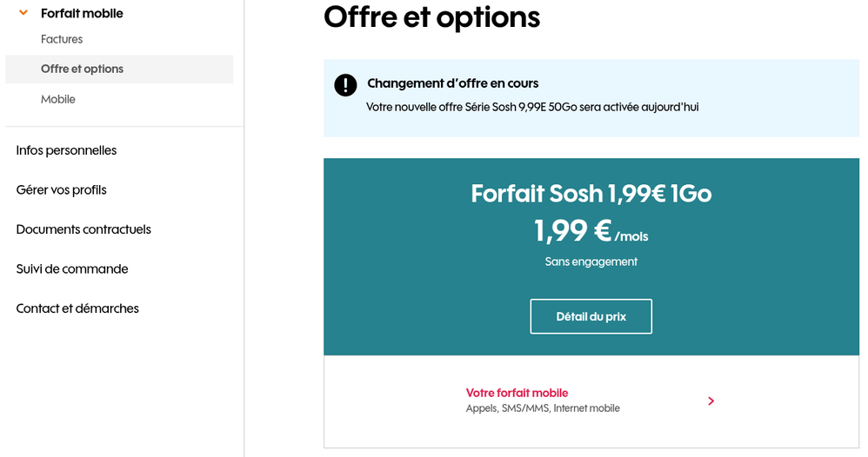Collapse the Forfait mobile section chevron
The width and height of the screenshot is (868, 457).
coord(23,13)
